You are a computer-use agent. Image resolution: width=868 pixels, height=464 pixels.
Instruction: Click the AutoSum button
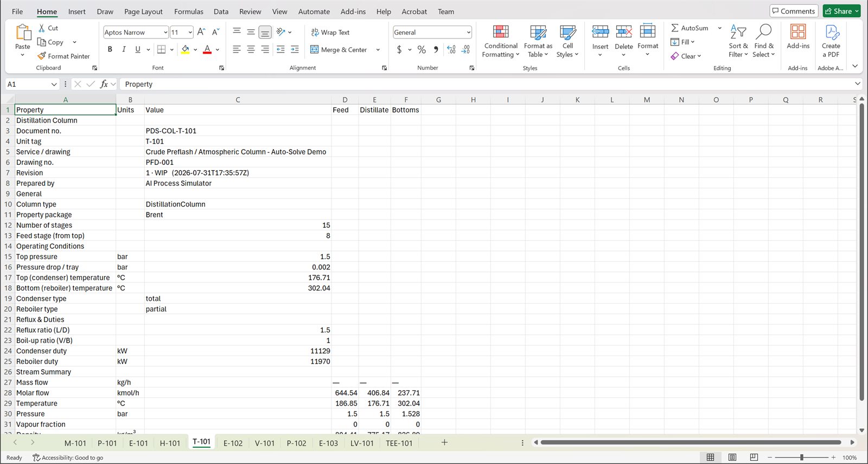pyautogui.click(x=690, y=28)
